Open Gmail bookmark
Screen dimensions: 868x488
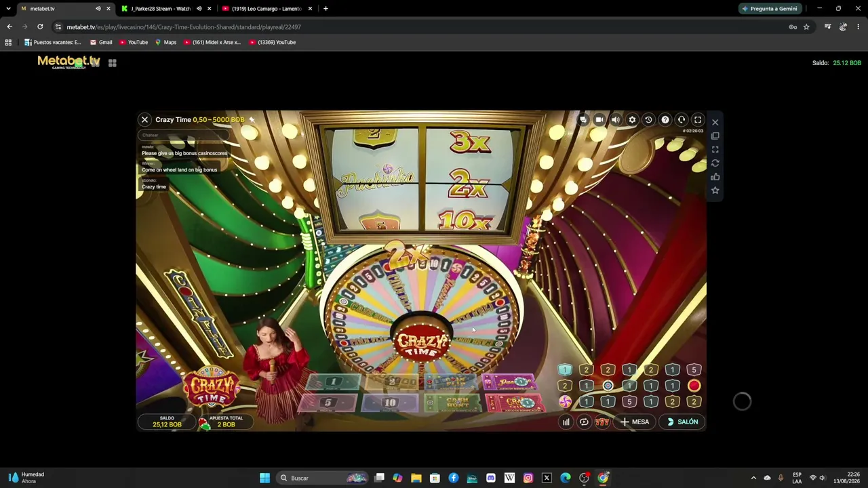tap(101, 42)
